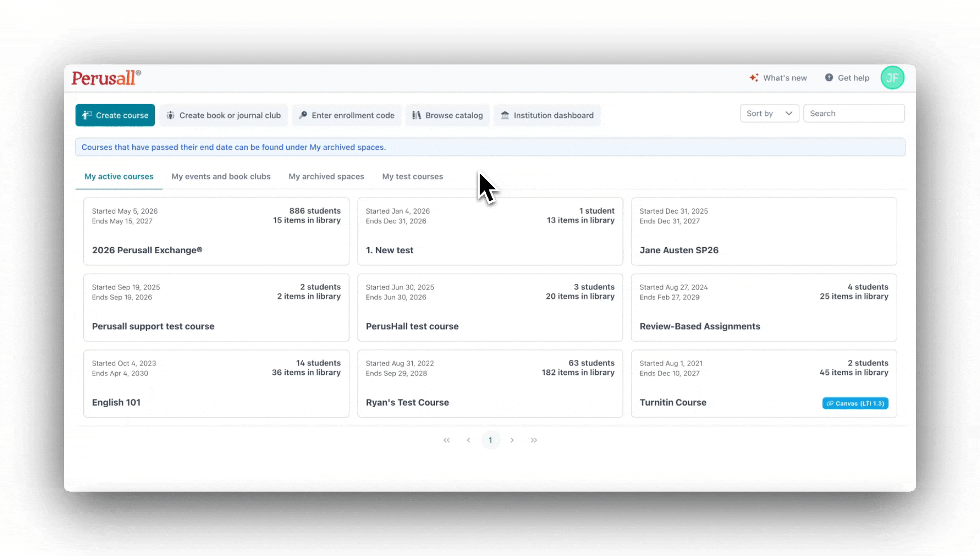Click the book club people icon
980x556 pixels.
click(170, 115)
